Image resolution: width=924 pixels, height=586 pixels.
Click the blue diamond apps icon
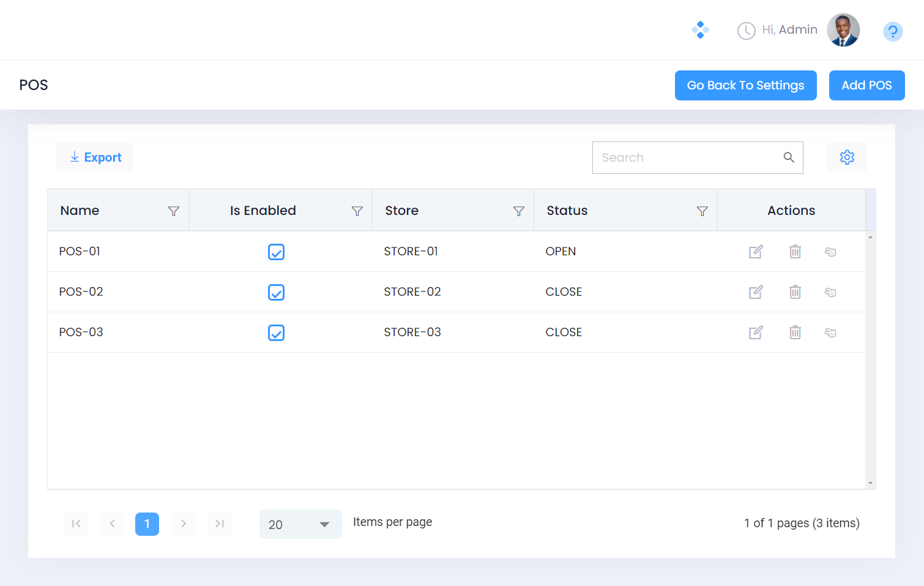[700, 30]
